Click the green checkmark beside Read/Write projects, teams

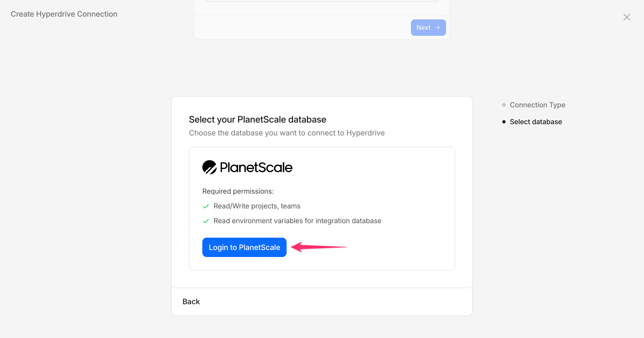point(206,206)
